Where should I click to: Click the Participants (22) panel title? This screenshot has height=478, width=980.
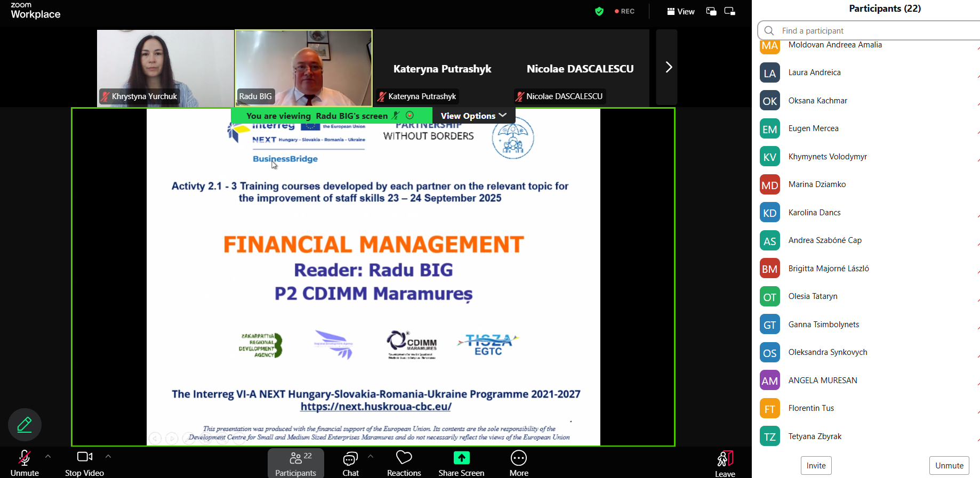[885, 9]
